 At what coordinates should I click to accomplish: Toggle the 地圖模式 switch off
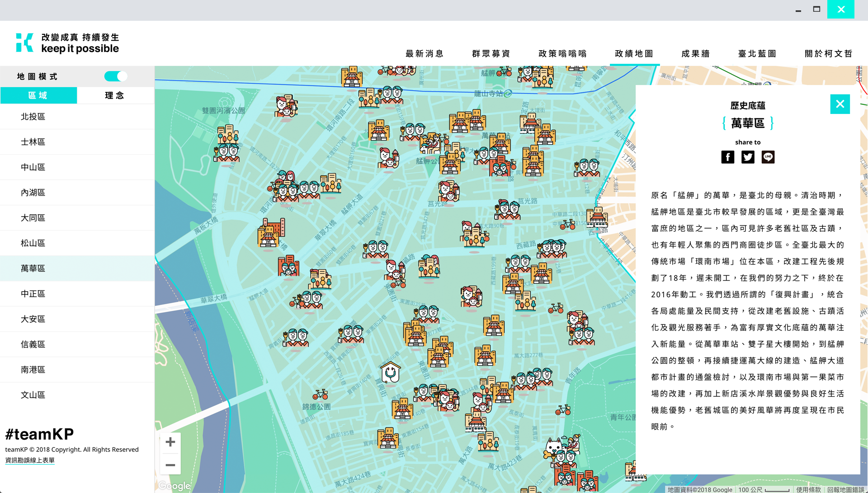[x=116, y=76]
